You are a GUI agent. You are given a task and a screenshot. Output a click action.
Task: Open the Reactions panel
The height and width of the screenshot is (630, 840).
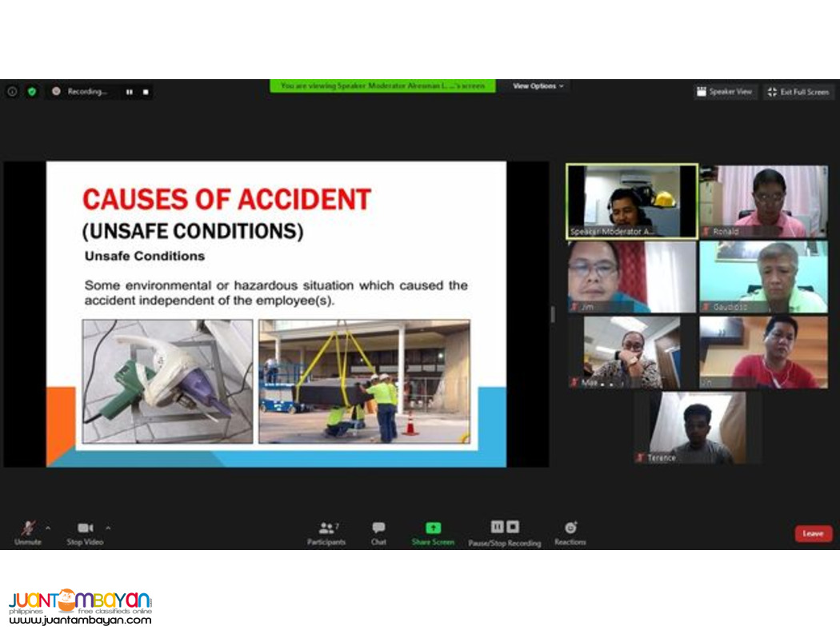click(570, 528)
